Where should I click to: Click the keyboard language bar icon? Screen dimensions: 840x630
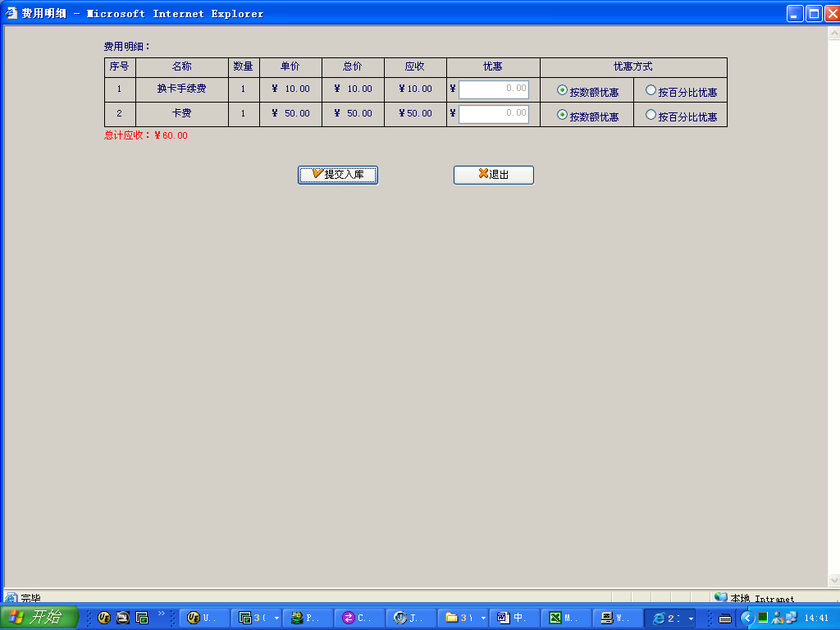click(x=725, y=618)
